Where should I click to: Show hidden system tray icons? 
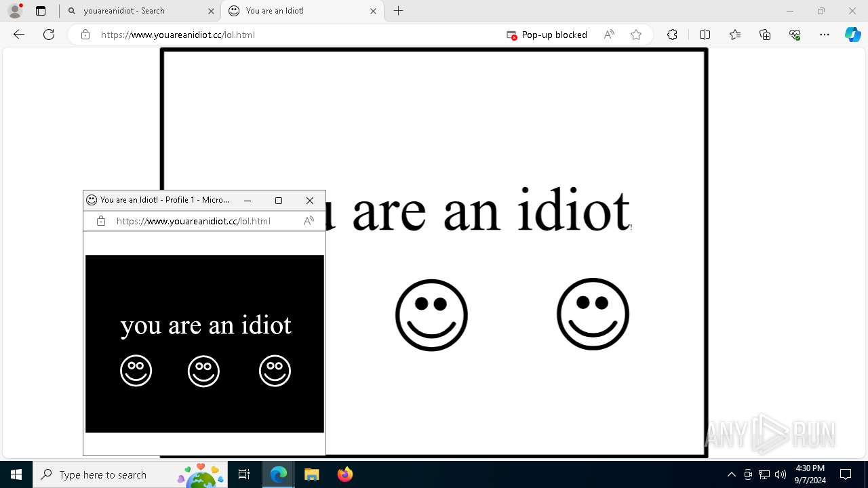tap(731, 474)
